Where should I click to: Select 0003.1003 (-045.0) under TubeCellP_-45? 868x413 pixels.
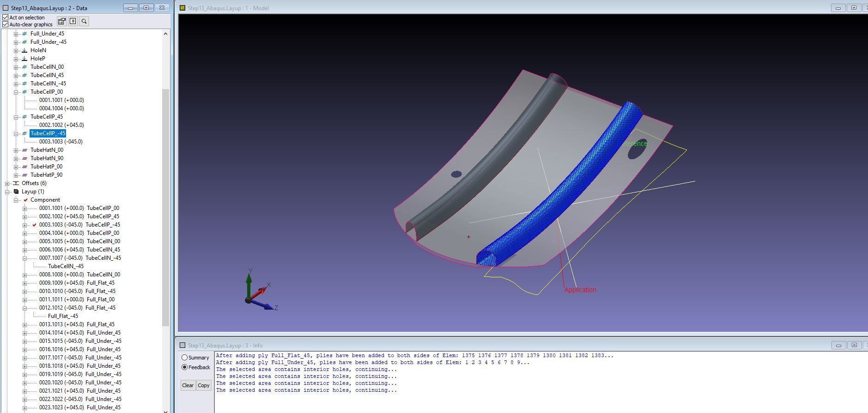(61, 142)
